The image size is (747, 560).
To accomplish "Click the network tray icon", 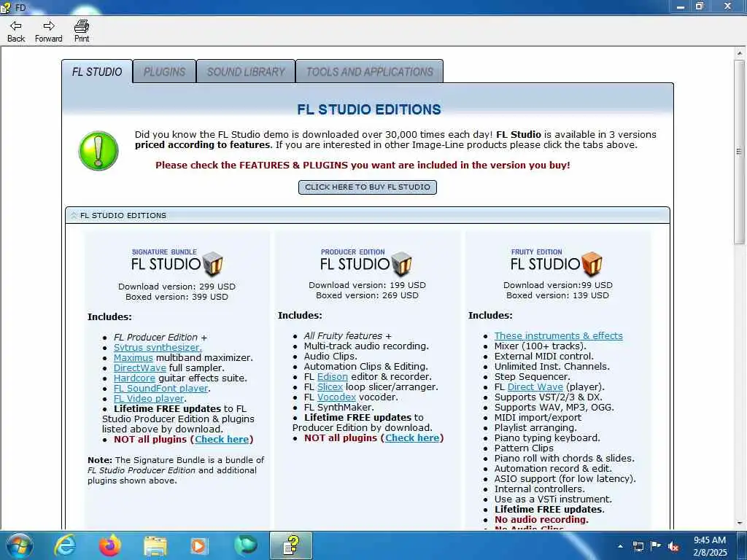I will [x=638, y=546].
